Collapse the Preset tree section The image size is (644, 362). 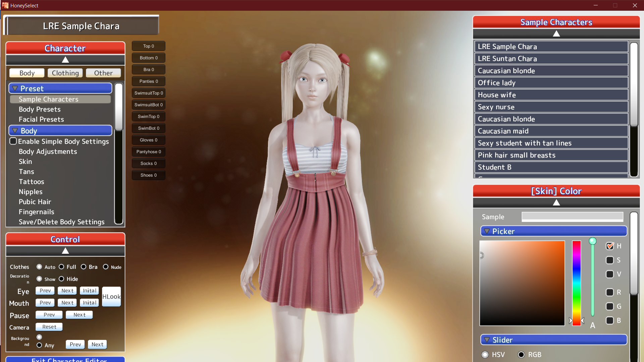click(x=15, y=88)
